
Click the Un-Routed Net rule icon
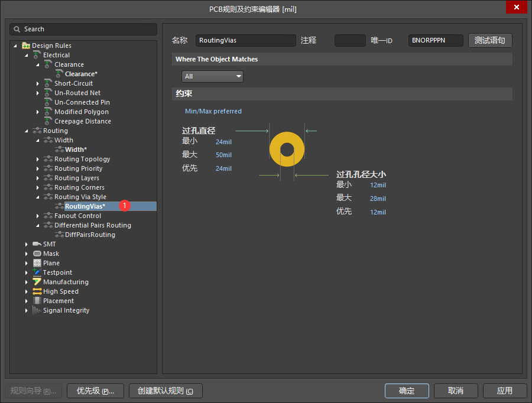[48, 93]
